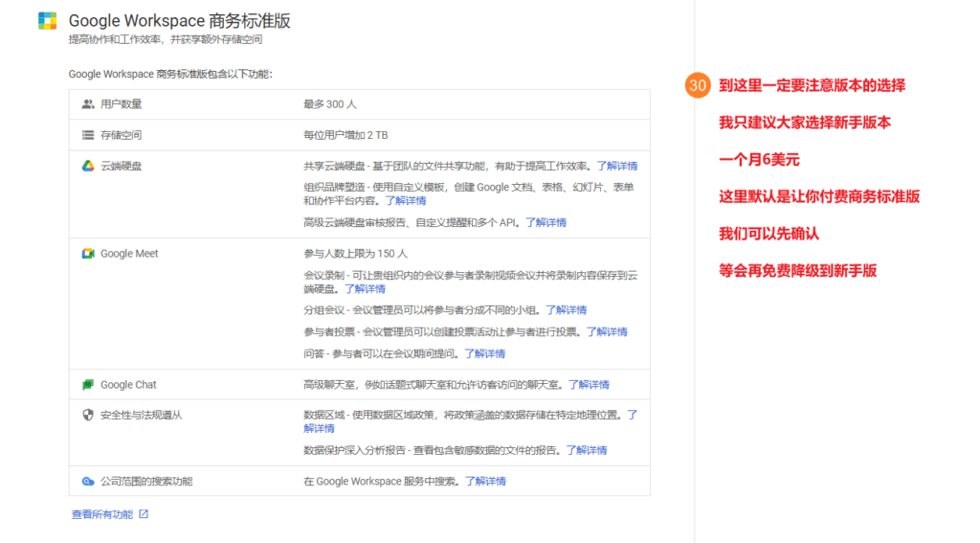
Task: Click the Google Drive icon
Action: tap(88, 166)
